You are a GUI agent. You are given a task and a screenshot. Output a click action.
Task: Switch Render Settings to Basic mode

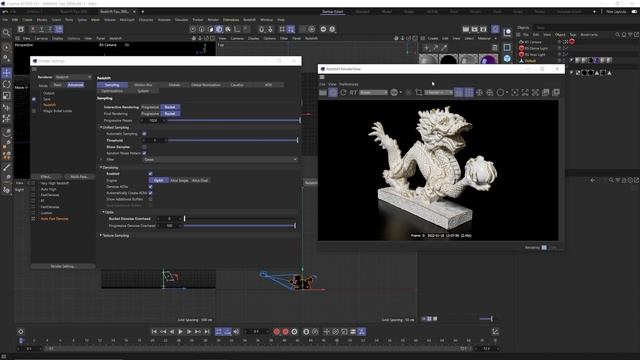click(58, 85)
